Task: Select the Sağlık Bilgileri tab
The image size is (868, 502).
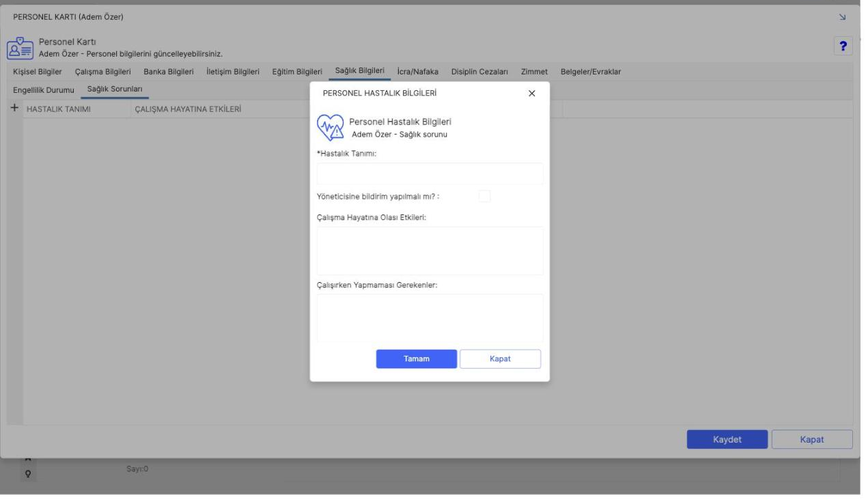Action: (360, 71)
